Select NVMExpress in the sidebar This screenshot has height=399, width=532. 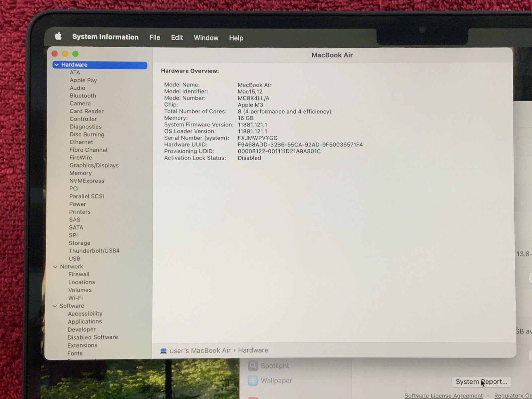pyautogui.click(x=87, y=181)
